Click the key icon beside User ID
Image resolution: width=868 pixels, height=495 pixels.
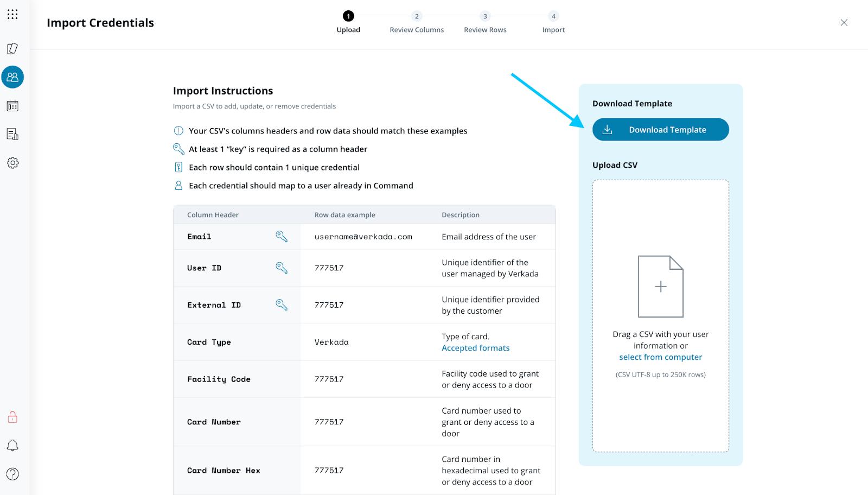click(x=282, y=268)
